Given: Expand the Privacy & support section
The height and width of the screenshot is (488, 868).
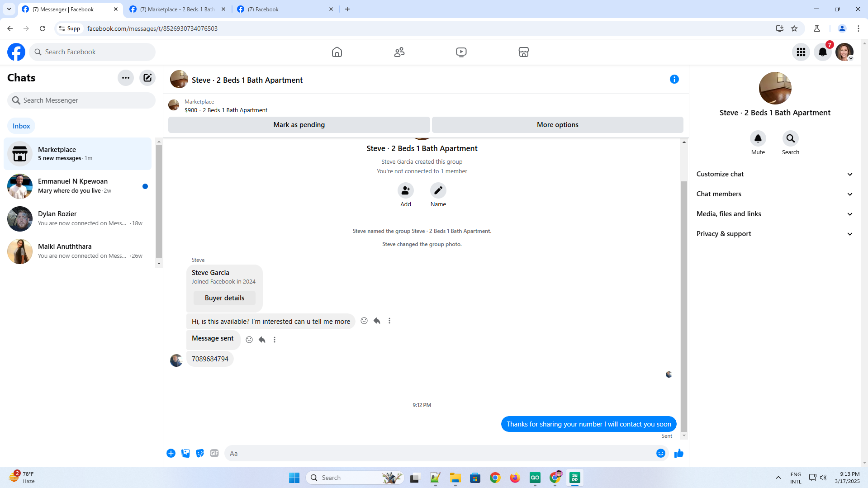Looking at the screenshot, I should (775, 234).
